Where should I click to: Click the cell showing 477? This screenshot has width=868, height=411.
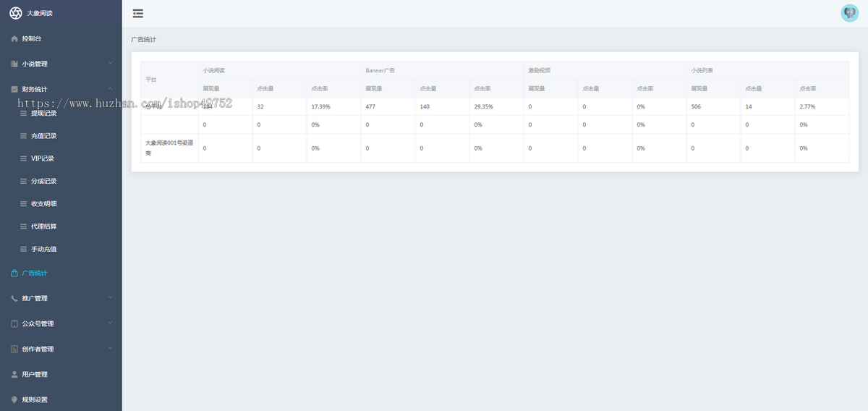click(x=388, y=106)
